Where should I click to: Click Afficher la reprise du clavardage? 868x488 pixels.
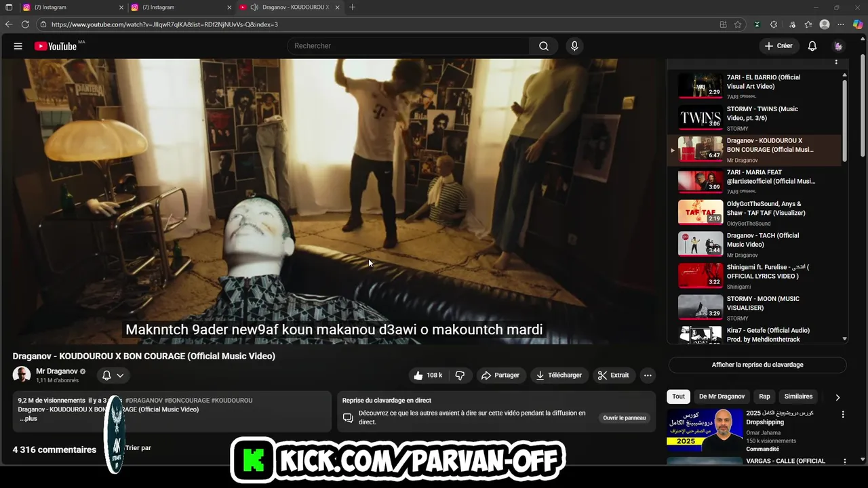tap(757, 365)
